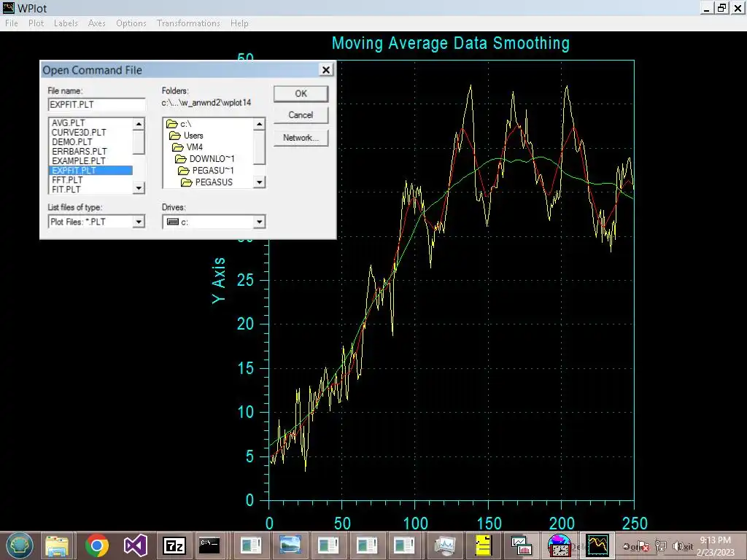Open Google Chrome from taskbar

coord(97,545)
